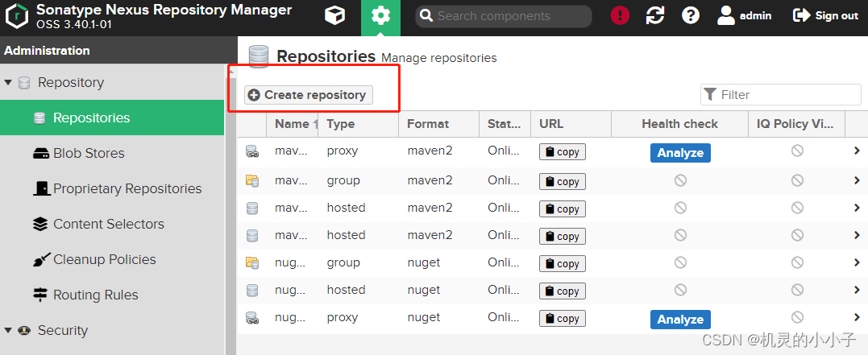Click IQ policy icon in nuget proxy row

pos(797,317)
